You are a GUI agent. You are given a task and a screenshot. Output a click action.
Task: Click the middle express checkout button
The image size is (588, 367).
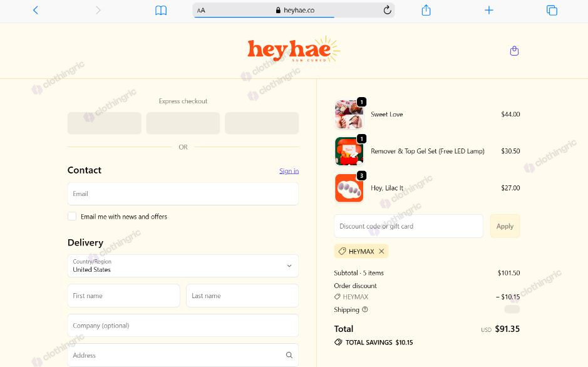183,123
